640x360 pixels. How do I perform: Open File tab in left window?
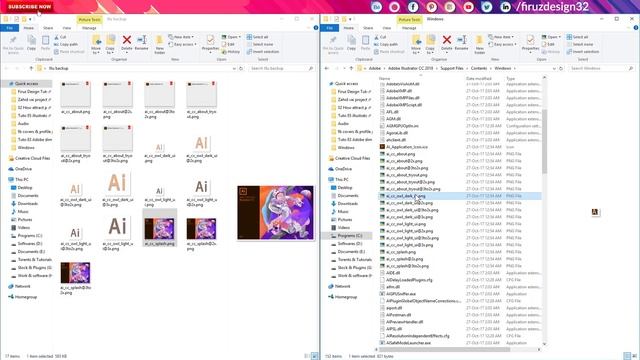point(9,28)
